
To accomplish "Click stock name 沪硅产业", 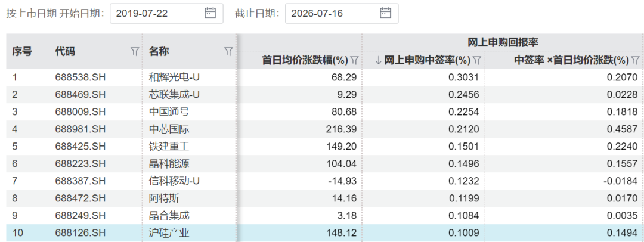I will tap(169, 233).
